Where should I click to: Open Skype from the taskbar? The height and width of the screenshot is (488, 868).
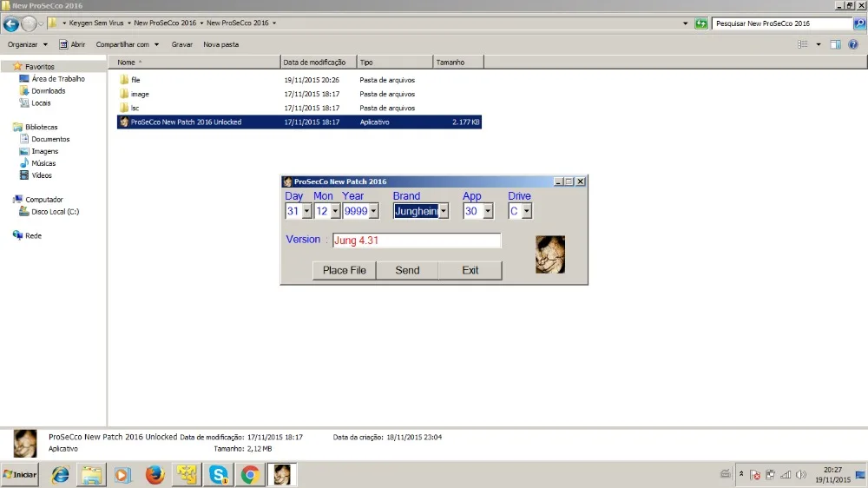[218, 475]
